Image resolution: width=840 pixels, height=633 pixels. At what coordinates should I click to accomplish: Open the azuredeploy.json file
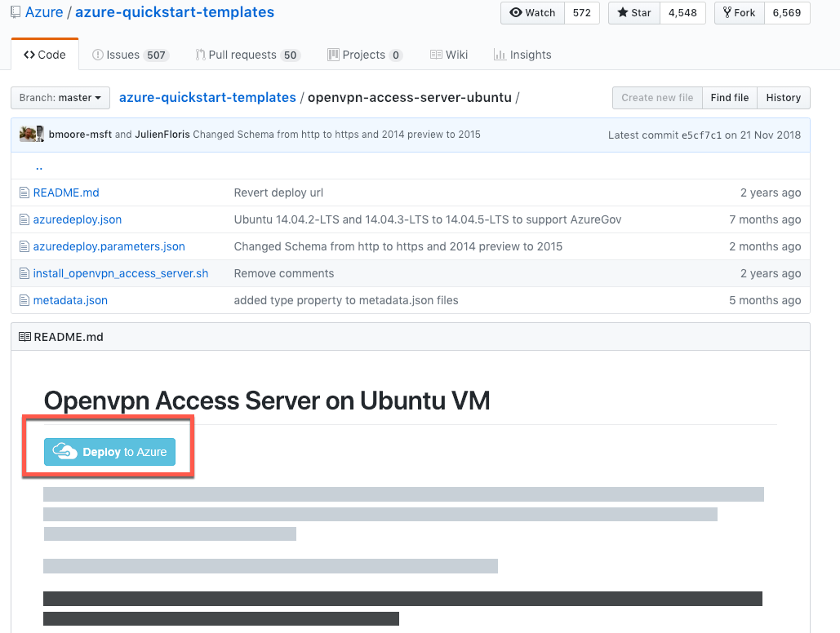77,219
